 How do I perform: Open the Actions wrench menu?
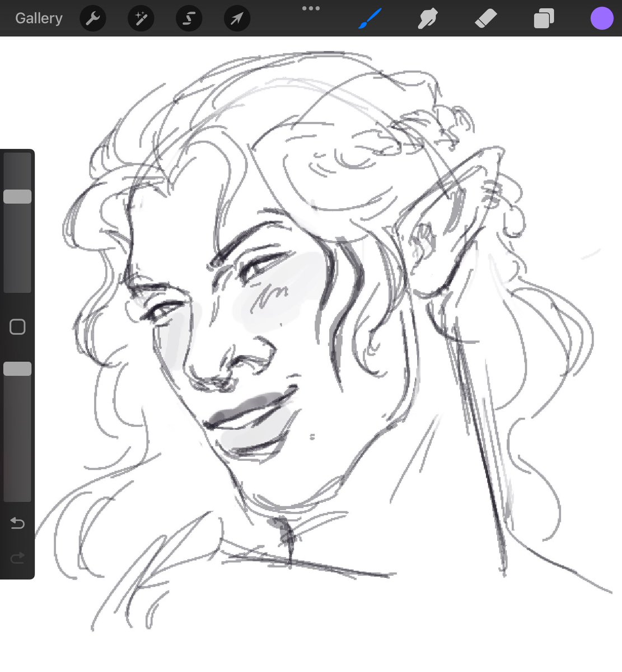[93, 18]
